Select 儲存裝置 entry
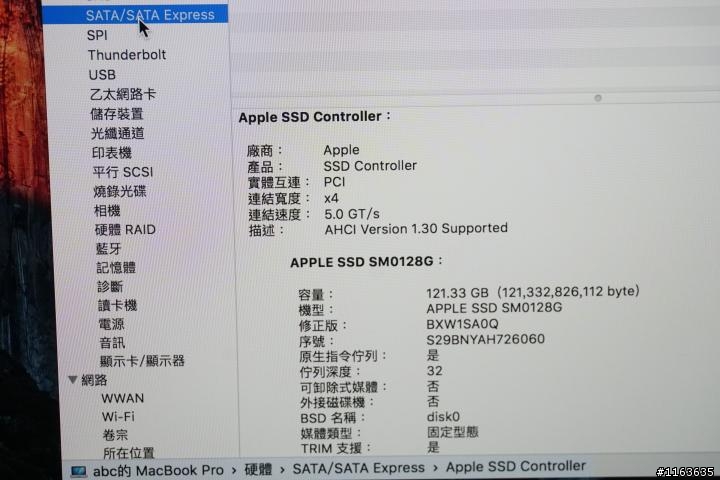The image size is (720, 480). click(117, 114)
